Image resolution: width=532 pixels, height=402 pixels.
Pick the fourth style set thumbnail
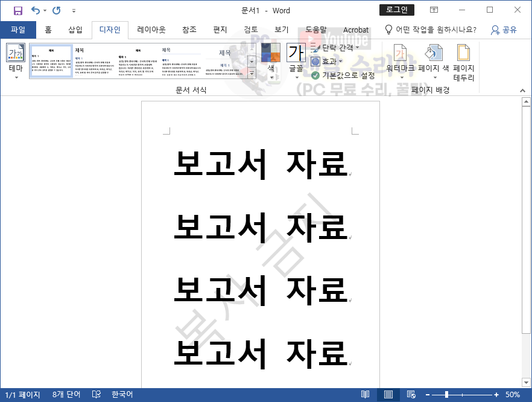point(182,61)
